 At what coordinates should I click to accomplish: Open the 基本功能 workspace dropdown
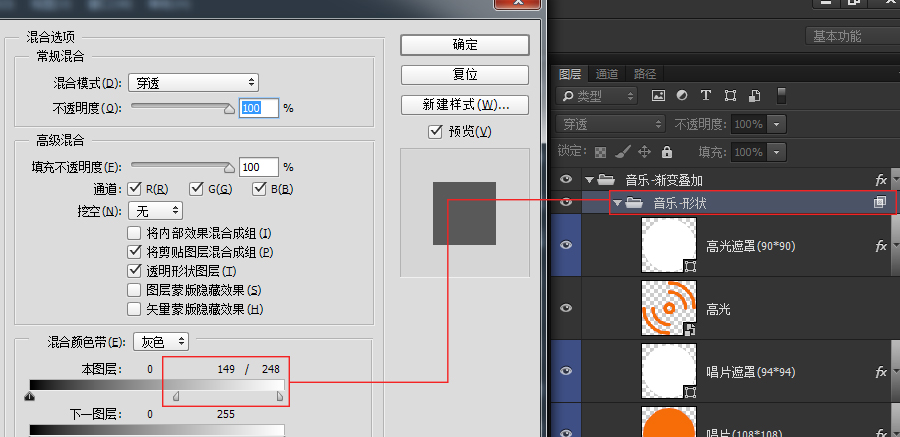point(852,36)
